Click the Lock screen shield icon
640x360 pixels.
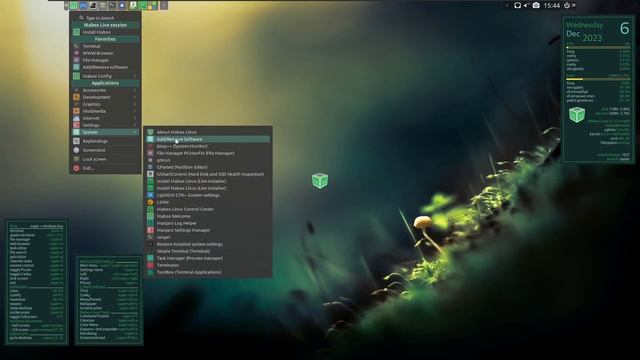coord(76,159)
